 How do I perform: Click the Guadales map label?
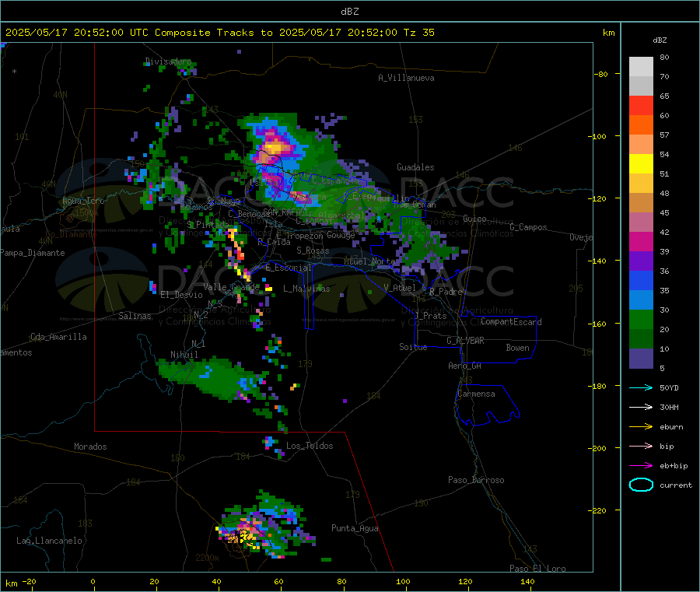[415, 167]
